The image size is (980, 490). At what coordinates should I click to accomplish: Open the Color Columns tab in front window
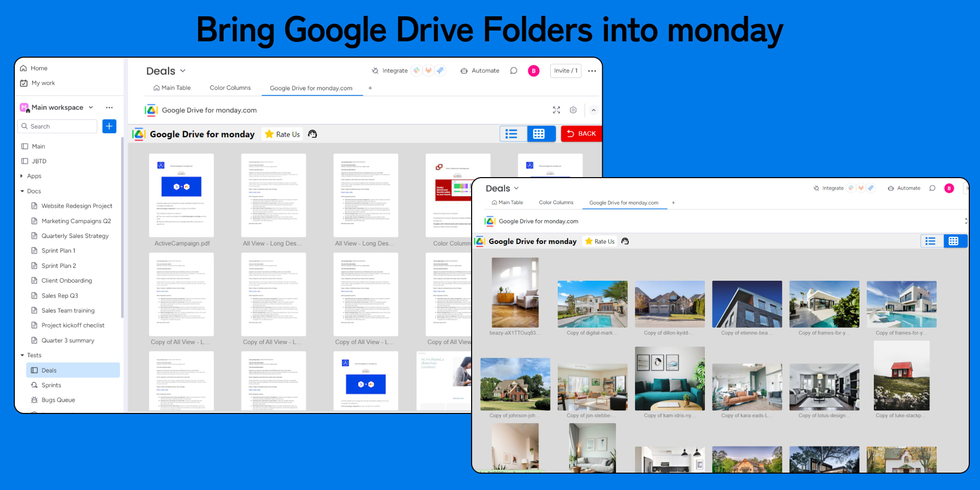(556, 203)
